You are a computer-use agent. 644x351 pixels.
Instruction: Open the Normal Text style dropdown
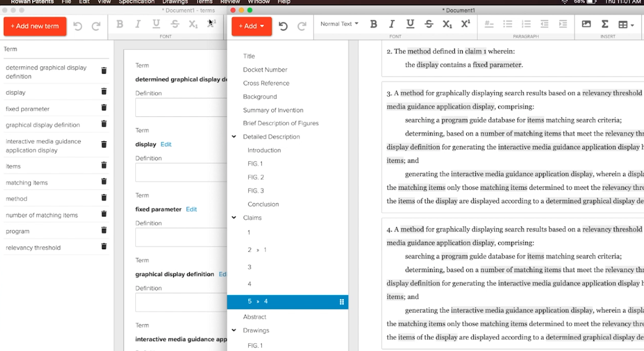tap(339, 24)
